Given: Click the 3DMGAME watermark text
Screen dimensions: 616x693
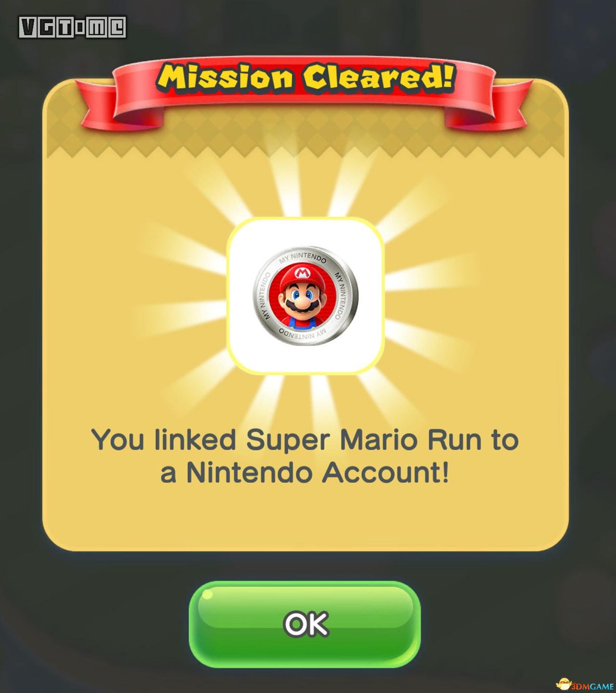Looking at the screenshot, I should (x=592, y=686).
